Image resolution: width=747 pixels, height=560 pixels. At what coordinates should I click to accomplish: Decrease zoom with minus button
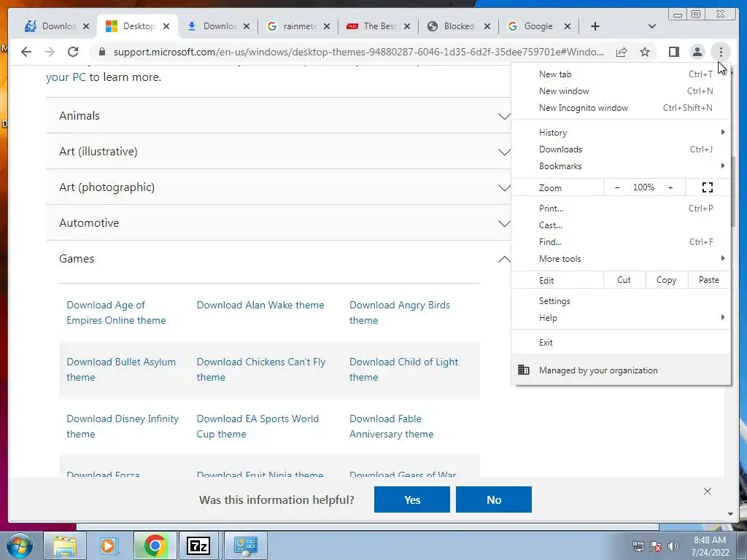point(617,187)
